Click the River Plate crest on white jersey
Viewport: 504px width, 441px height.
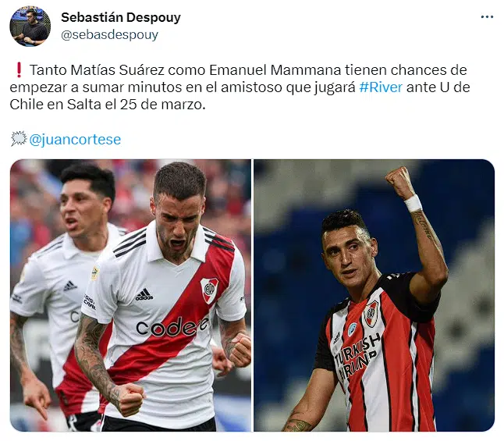pos(209,290)
